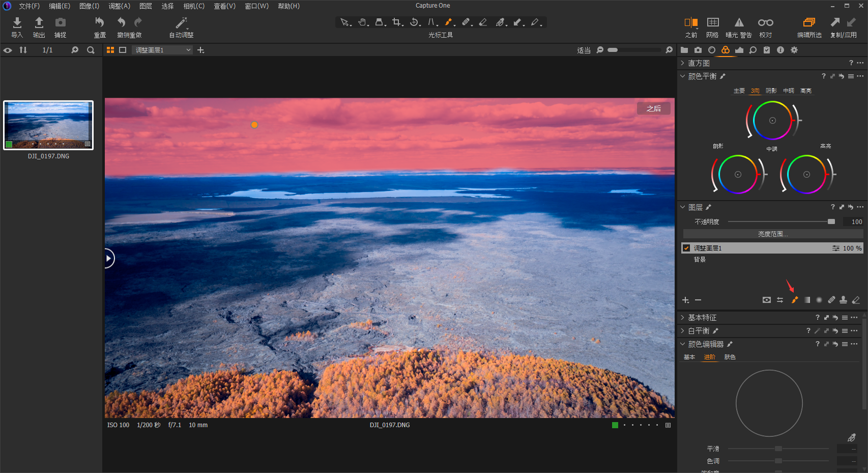Switch to single image viewer mode
The height and width of the screenshot is (473, 868).
tap(123, 50)
